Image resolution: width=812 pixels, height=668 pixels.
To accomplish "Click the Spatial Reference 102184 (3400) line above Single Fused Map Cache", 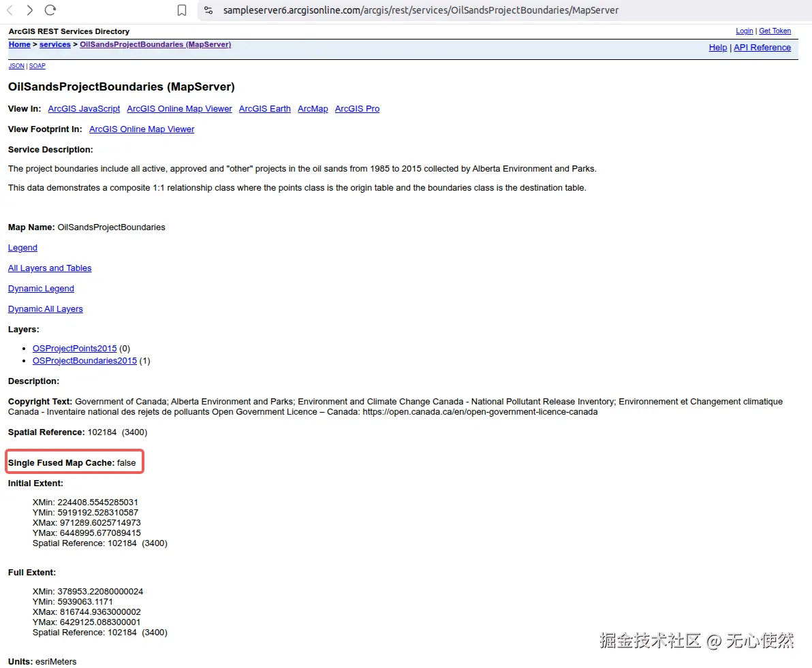I will pyautogui.click(x=78, y=432).
